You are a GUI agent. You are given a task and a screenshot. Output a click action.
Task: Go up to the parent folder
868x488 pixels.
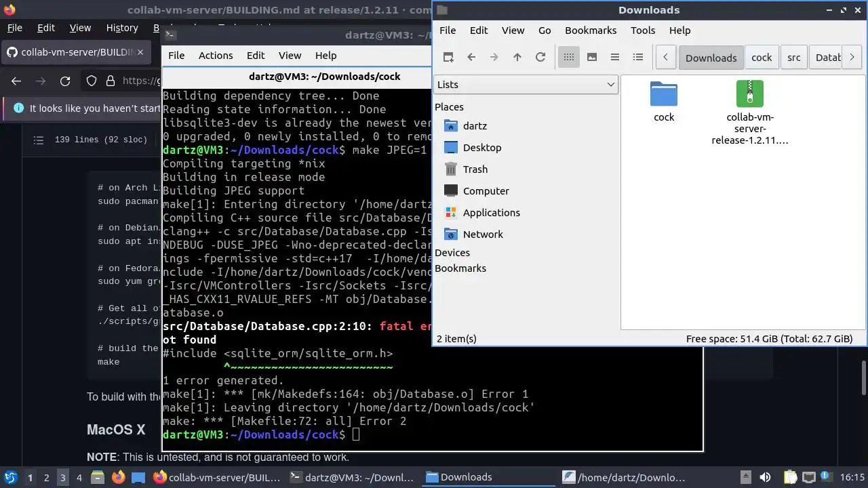(517, 58)
